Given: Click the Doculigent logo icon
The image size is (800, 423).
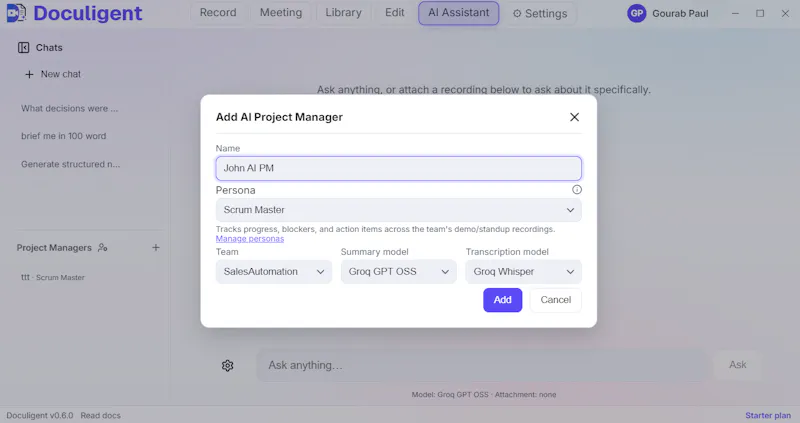Looking at the screenshot, I should tap(16, 13).
